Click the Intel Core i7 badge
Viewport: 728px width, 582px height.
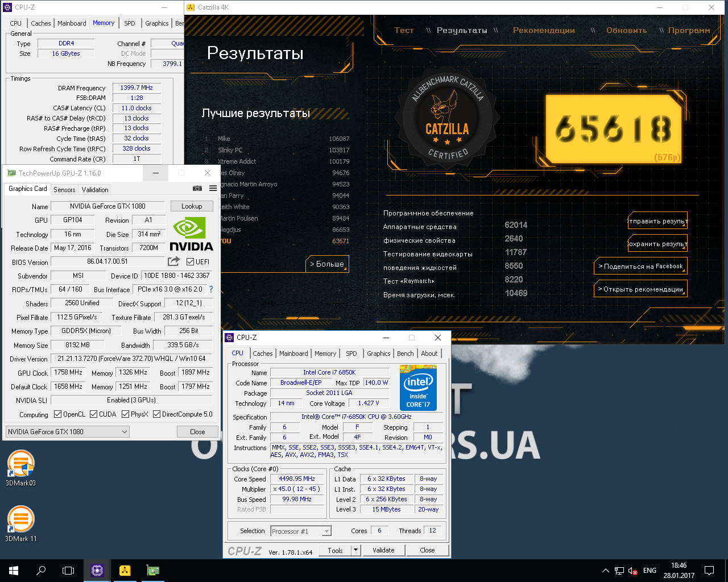pos(418,388)
